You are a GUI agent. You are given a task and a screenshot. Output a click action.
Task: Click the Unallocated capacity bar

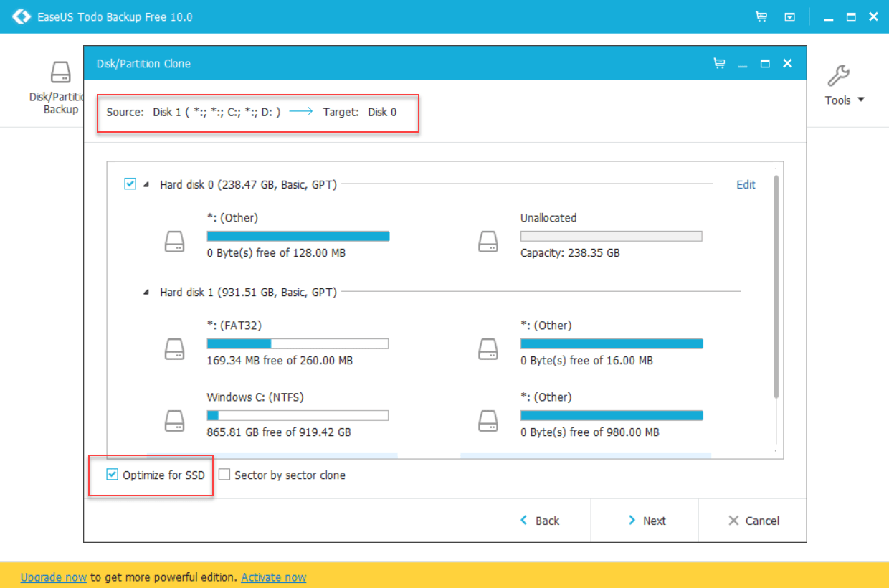click(612, 236)
